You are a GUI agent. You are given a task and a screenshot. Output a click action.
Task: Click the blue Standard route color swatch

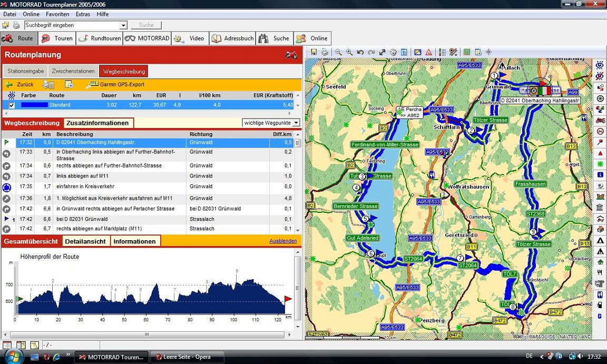pyautogui.click(x=34, y=105)
